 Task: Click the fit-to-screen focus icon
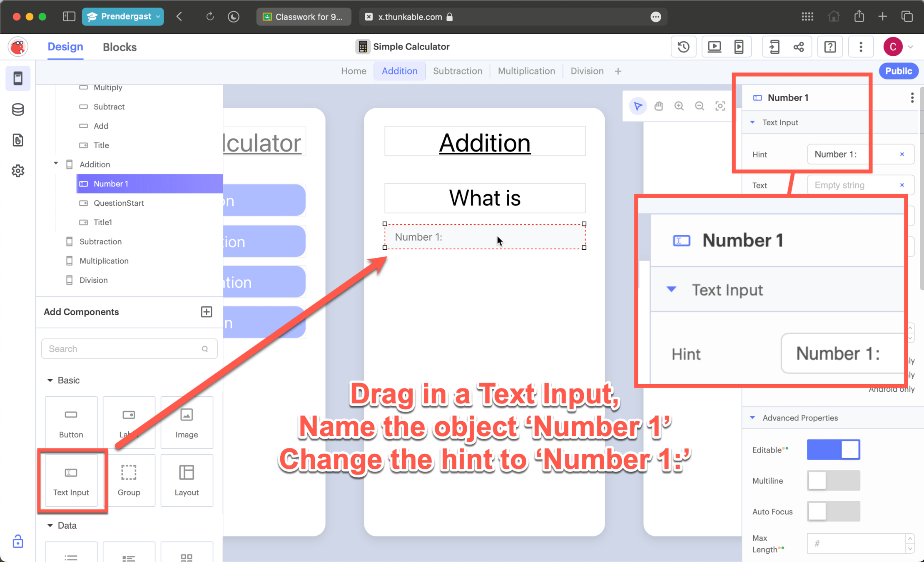point(720,106)
